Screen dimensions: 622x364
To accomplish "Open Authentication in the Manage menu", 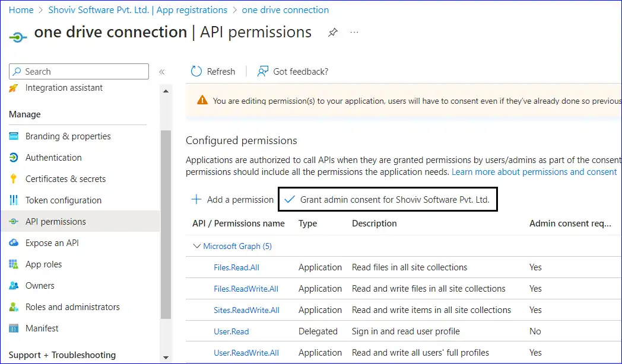I will [53, 158].
